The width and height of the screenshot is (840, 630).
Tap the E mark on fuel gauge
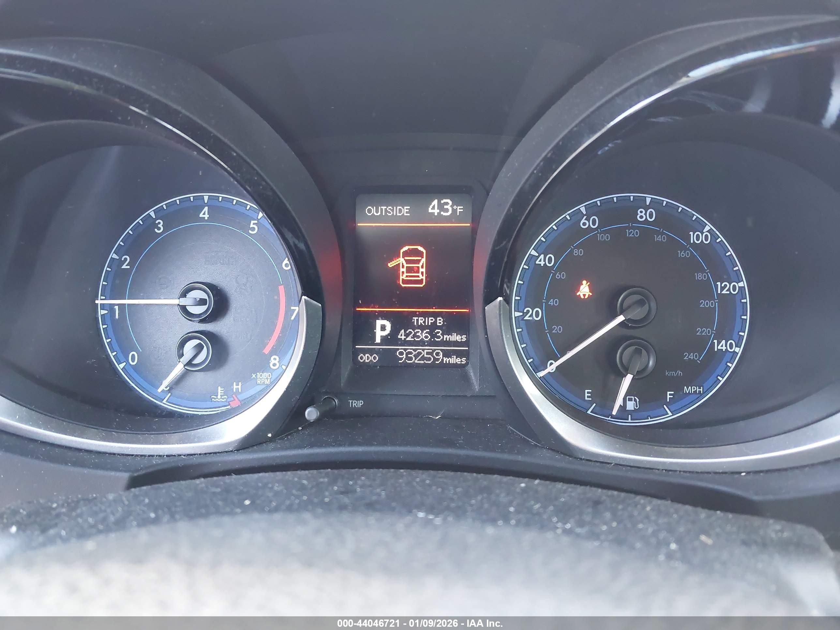pyautogui.click(x=588, y=395)
